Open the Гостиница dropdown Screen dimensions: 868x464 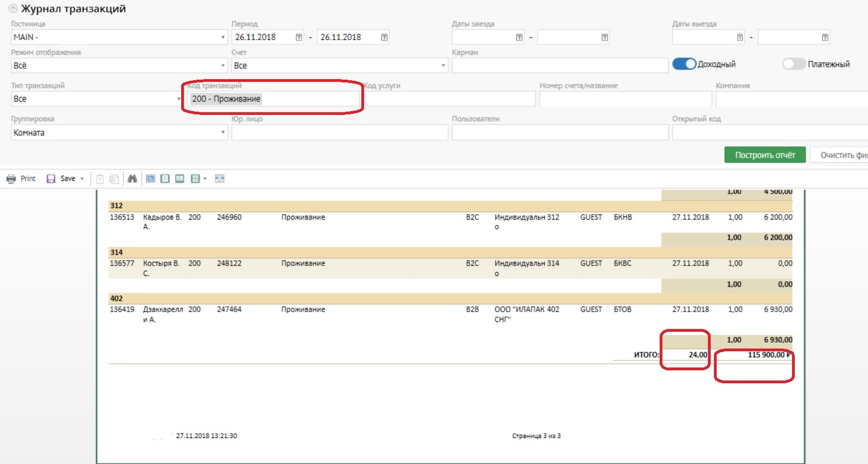tap(222, 37)
